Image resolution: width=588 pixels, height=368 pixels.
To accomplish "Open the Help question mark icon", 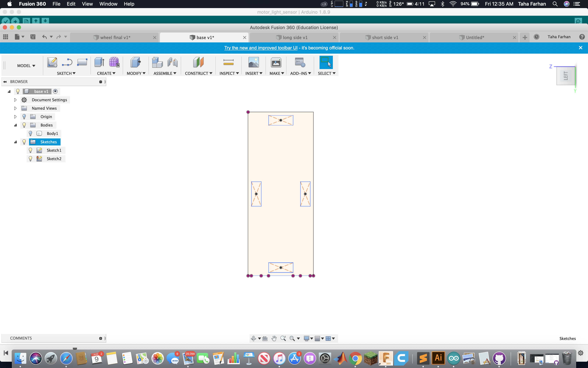I will pyautogui.click(x=582, y=37).
